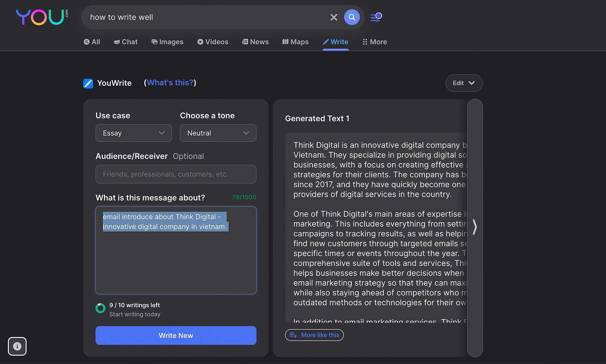Viewport: 606px width, 364px height.
Task: Expand the More apps menu
Action: point(375,42)
